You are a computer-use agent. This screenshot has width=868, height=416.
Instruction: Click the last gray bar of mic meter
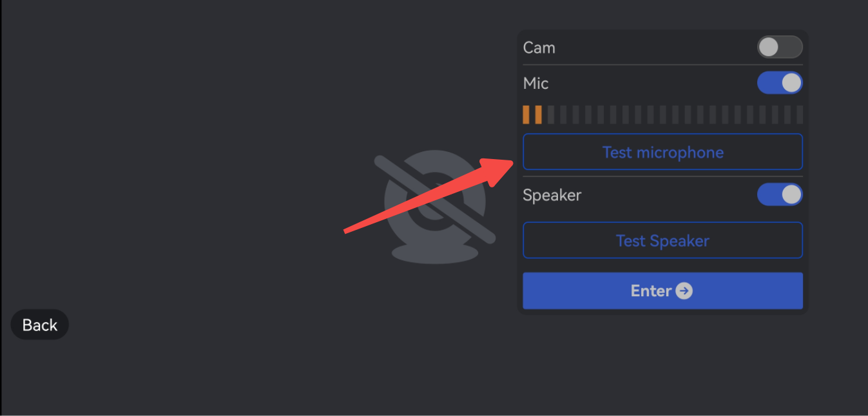pos(800,115)
